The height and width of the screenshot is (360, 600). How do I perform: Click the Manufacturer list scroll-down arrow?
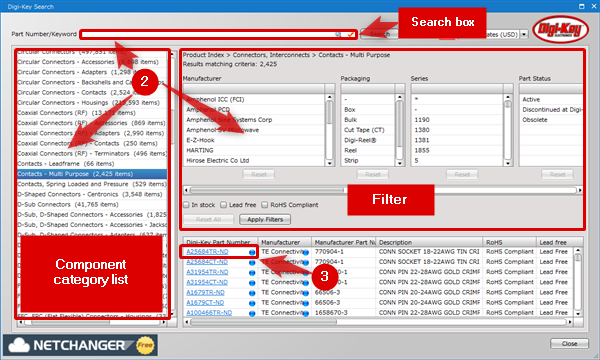pos(329,163)
